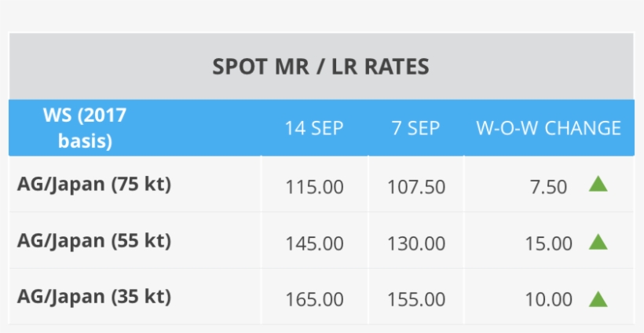Click the green up arrow for AG/Japan (55 kt)
644x333 pixels.
598,242
